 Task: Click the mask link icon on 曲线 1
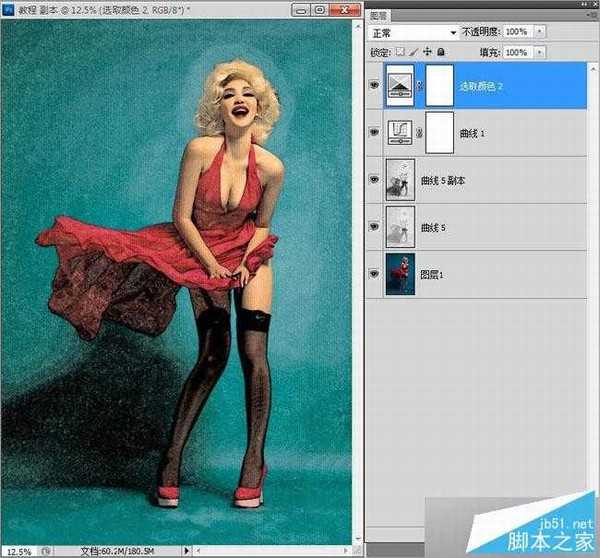coord(419,133)
